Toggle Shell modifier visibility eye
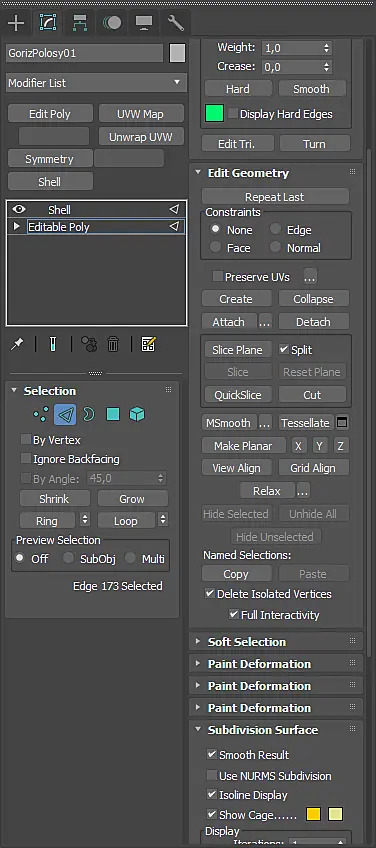The image size is (376, 848). click(x=19, y=209)
